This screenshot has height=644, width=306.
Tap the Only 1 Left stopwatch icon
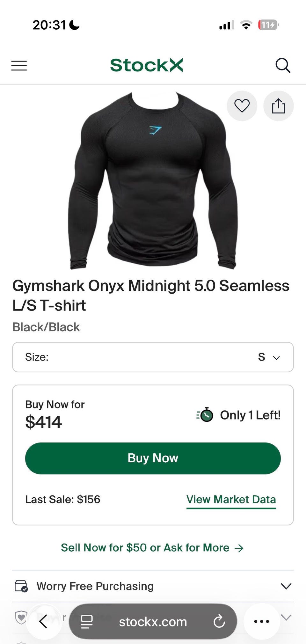(206, 415)
